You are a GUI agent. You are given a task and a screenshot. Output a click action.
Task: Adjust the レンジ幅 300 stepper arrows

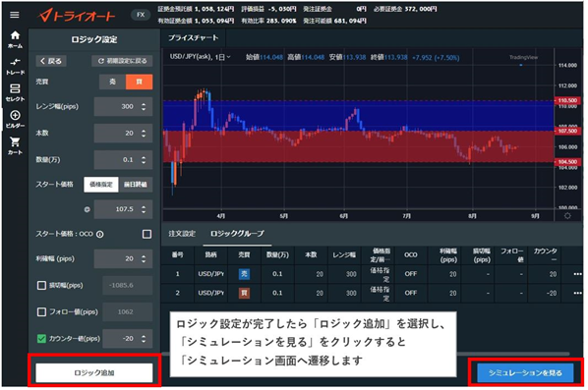144,106
